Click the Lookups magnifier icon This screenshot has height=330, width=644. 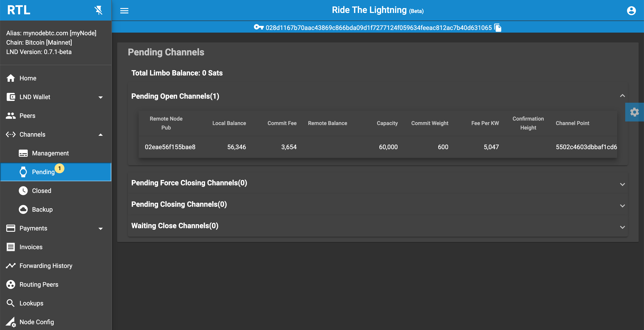tap(11, 303)
